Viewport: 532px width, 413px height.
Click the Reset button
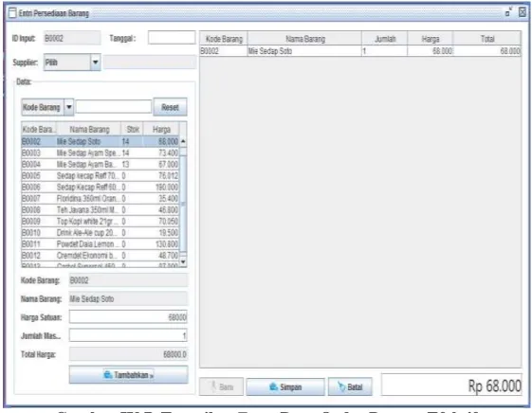tap(170, 107)
